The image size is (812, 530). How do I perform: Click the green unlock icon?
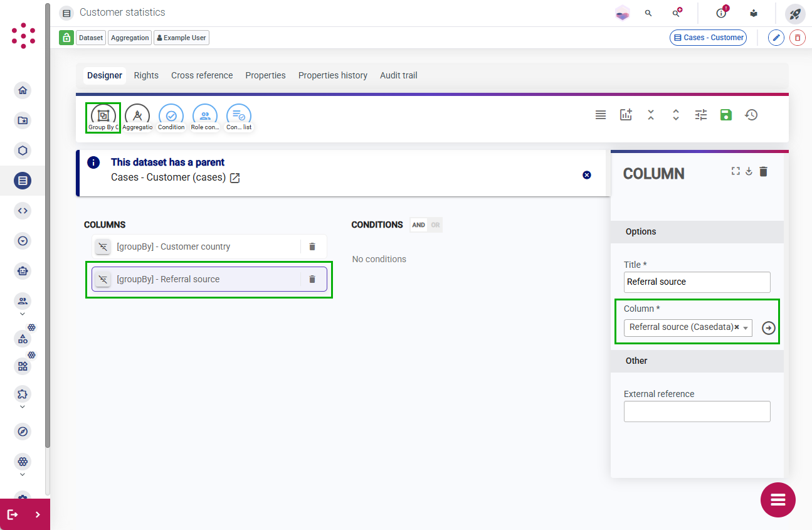point(66,38)
